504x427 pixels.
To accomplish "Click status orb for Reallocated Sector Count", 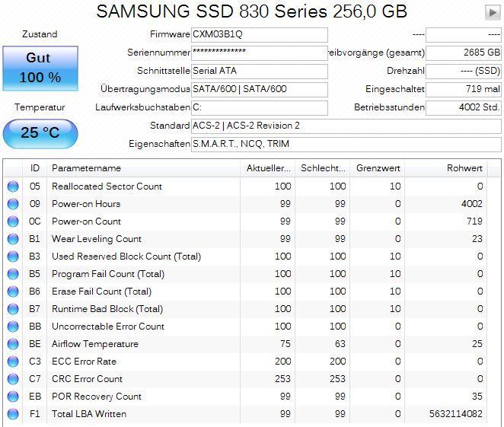I will (x=13, y=186).
